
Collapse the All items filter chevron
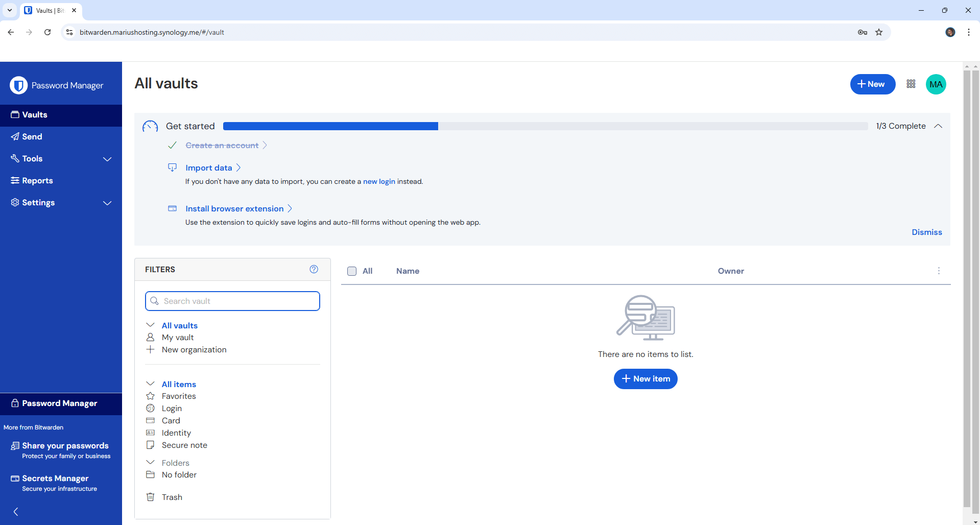pos(150,384)
